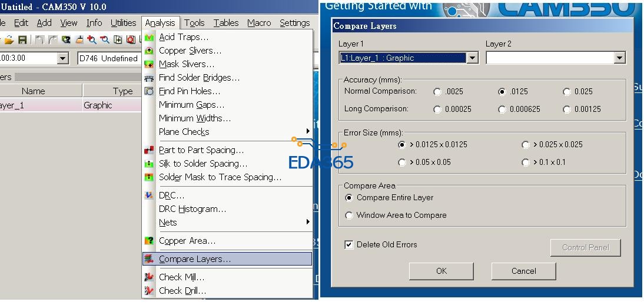Expand the Plane Checks submenu
The image size is (644, 305).
pyautogui.click(x=227, y=132)
